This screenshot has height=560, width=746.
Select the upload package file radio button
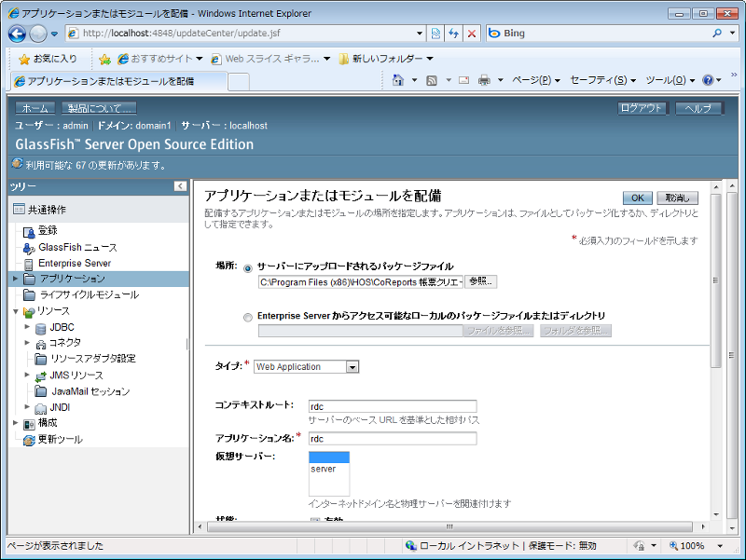tap(248, 268)
